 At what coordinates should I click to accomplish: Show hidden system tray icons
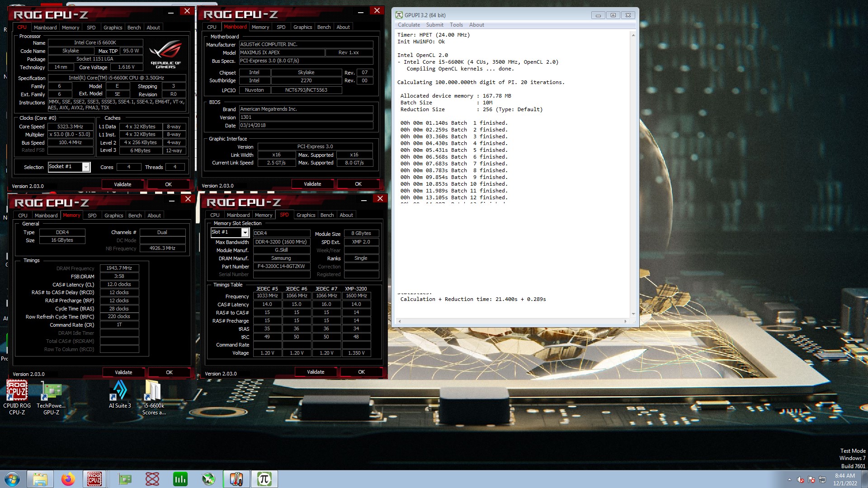[789, 479]
